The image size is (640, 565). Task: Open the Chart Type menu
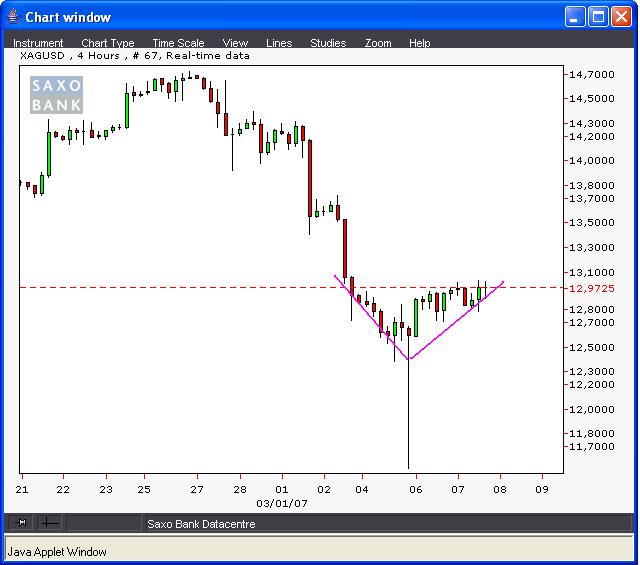pyautogui.click(x=107, y=43)
